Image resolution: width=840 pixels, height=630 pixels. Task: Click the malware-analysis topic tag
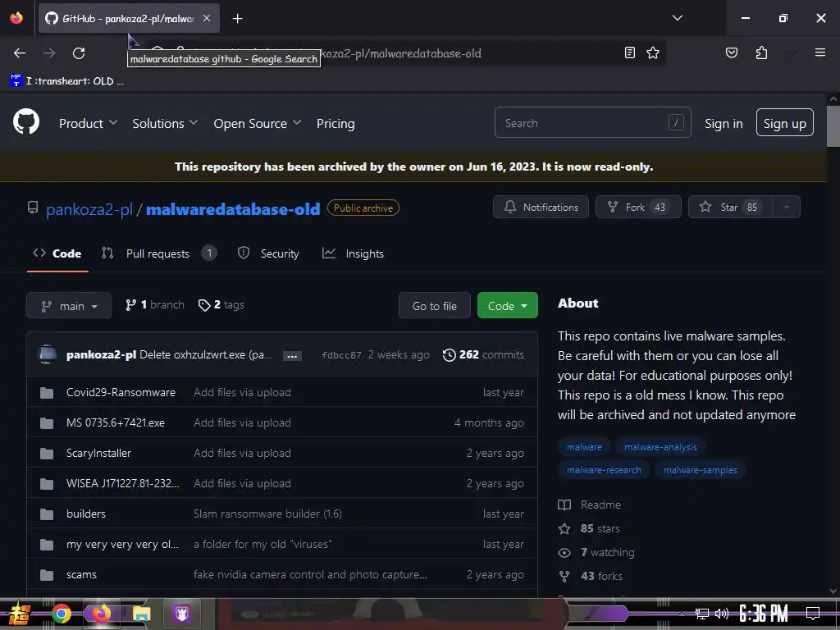(x=660, y=447)
